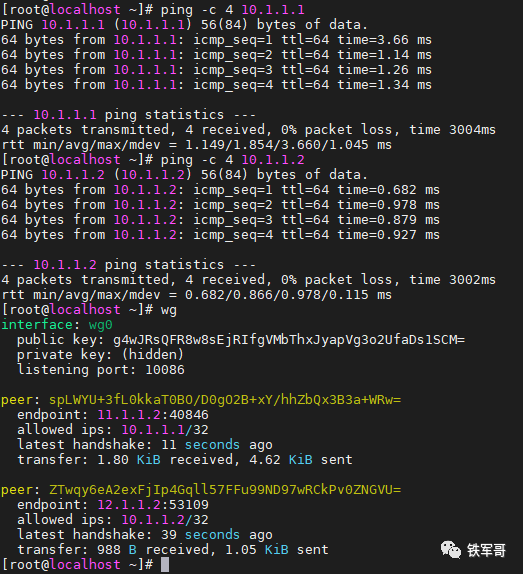Image resolution: width=523 pixels, height=574 pixels.
Task: Click the wg0 public key string
Action: click(289, 340)
